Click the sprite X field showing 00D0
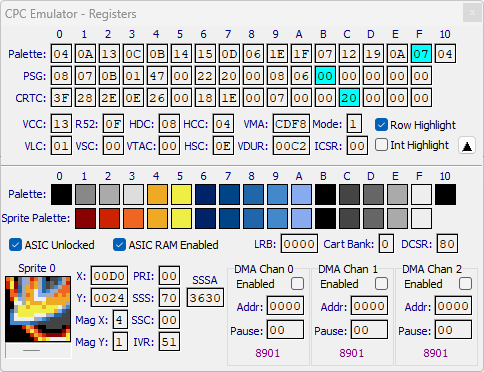The image size is (484, 372). point(109,276)
